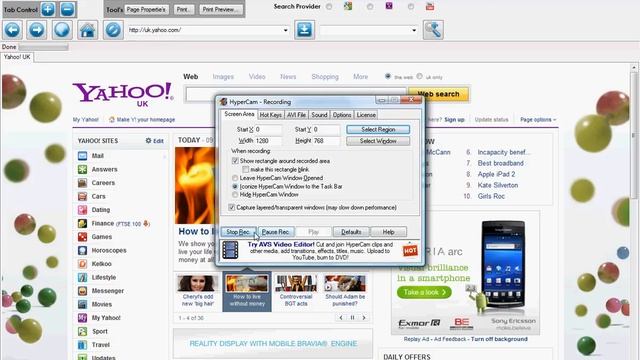The image size is (640, 360).
Task: Remove a tab with the minus icon
Action: point(67,9)
